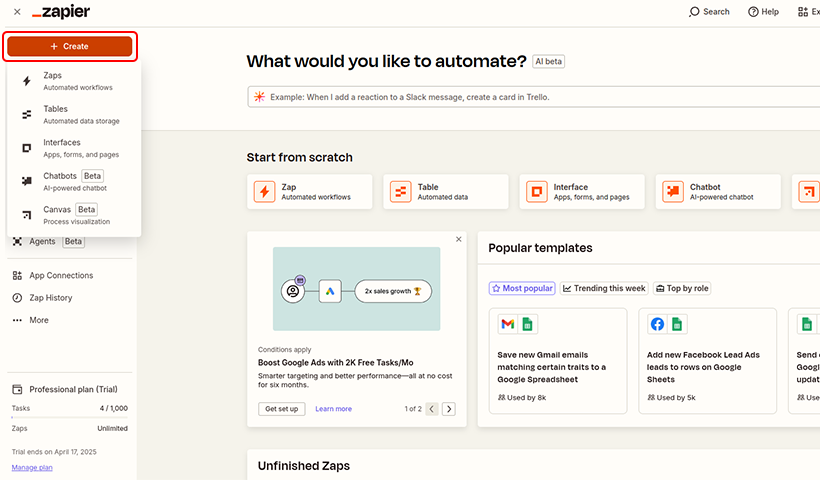Screen dimensions: 820x480
Task: Open the Gmail to Google Spreadsheet template
Action: (x=558, y=361)
